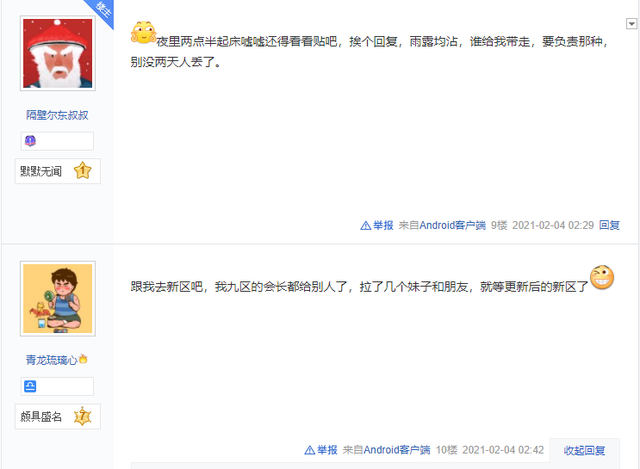Click the blue Libra badge under 青龙琉璃心
This screenshot has width=640, height=469.
coord(30,386)
